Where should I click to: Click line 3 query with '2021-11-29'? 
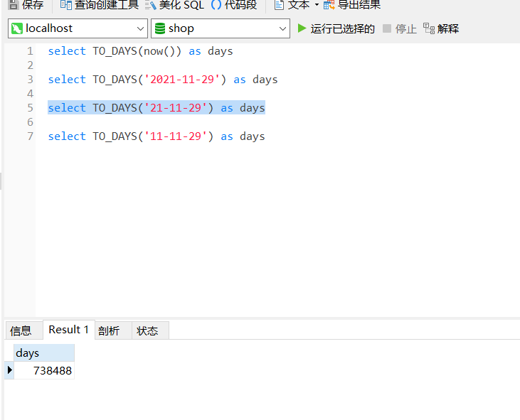coord(163,80)
